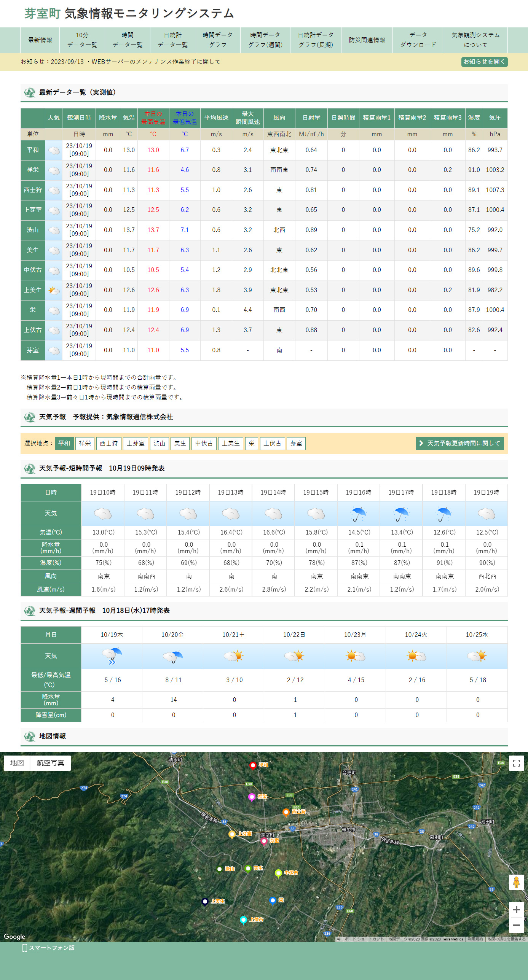Viewport: 528px width, 980px height.
Task: Open 天気予報更新時間に関して info
Action: [x=459, y=444]
